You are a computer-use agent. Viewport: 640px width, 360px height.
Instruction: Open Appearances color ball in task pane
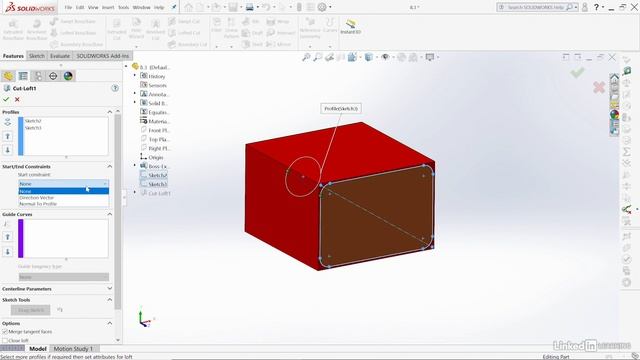tap(614, 114)
